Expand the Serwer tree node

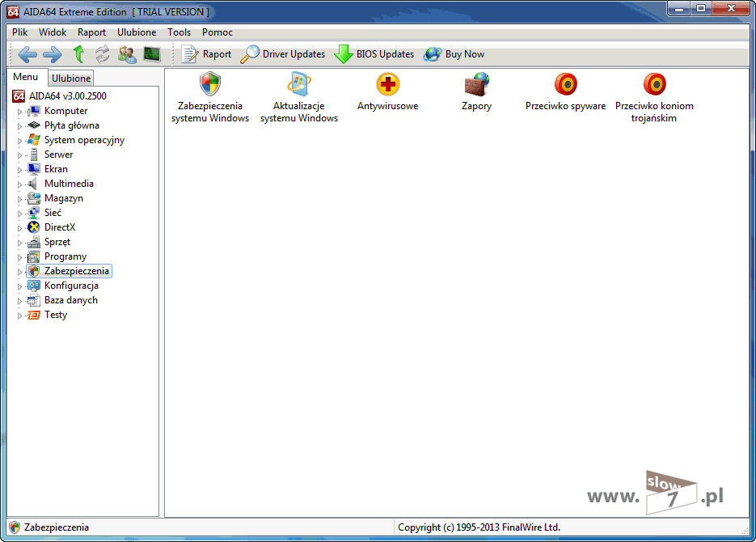[x=19, y=155]
